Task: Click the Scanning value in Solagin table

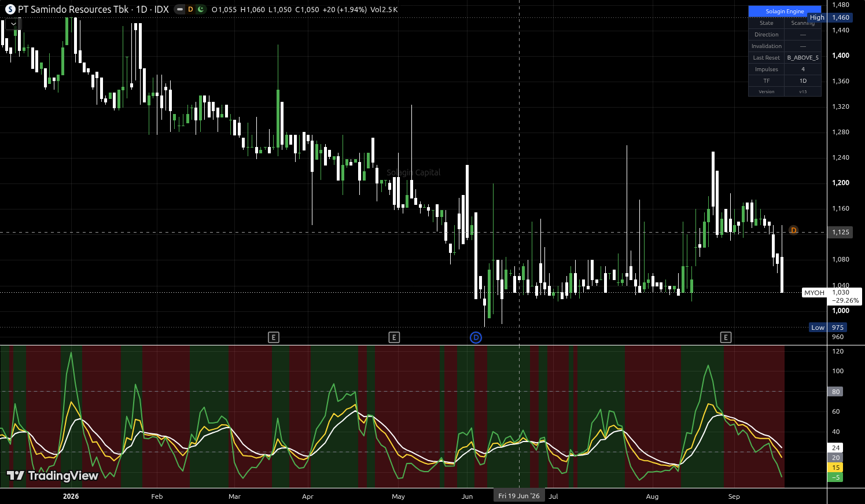Action: (803, 23)
